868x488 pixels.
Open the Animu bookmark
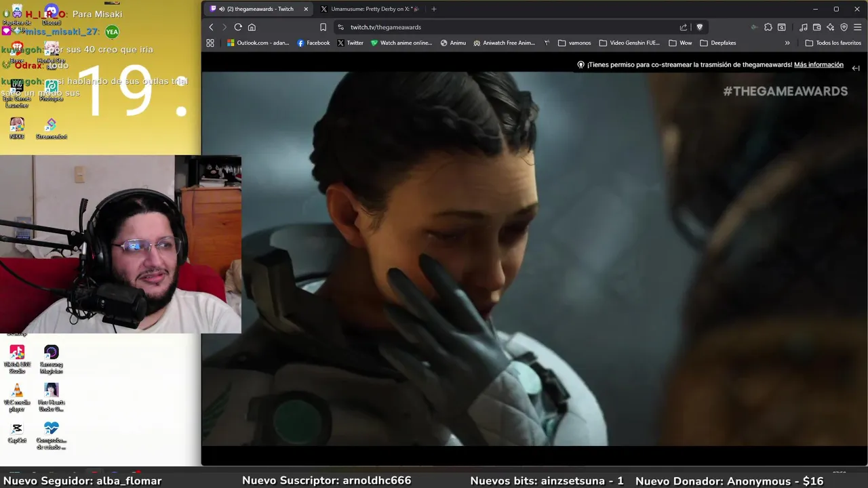pyautogui.click(x=453, y=43)
